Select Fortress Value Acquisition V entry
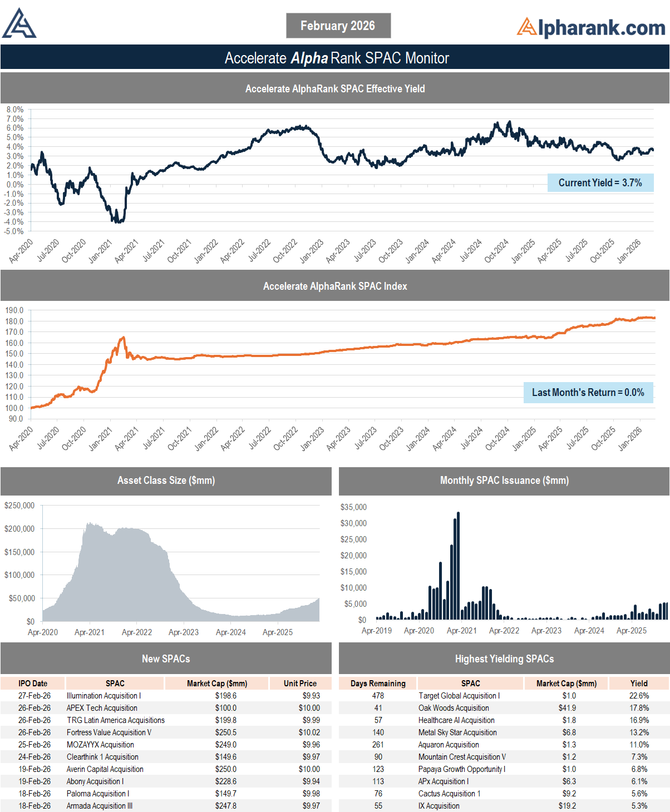 pos(109,732)
